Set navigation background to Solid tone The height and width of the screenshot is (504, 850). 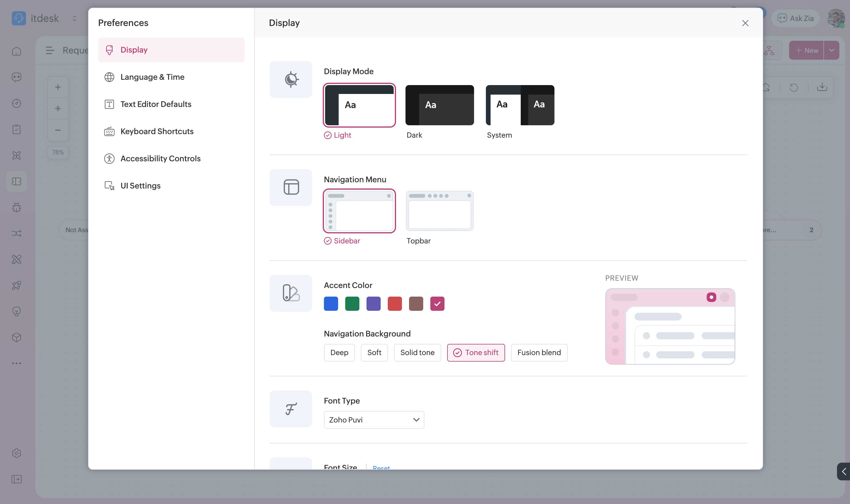417,352
